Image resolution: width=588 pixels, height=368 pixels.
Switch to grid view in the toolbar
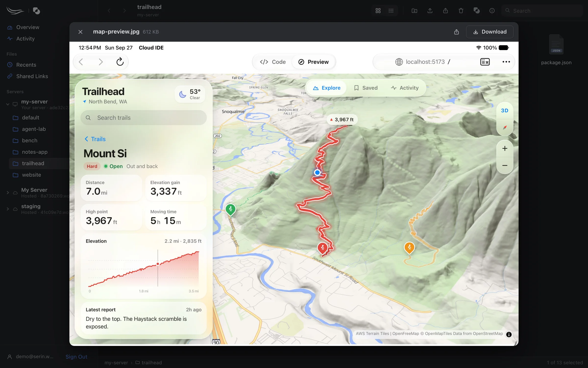click(x=378, y=11)
